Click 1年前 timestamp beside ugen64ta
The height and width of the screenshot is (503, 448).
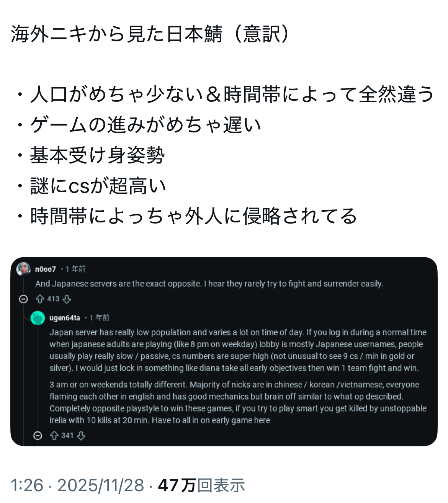[100, 318]
